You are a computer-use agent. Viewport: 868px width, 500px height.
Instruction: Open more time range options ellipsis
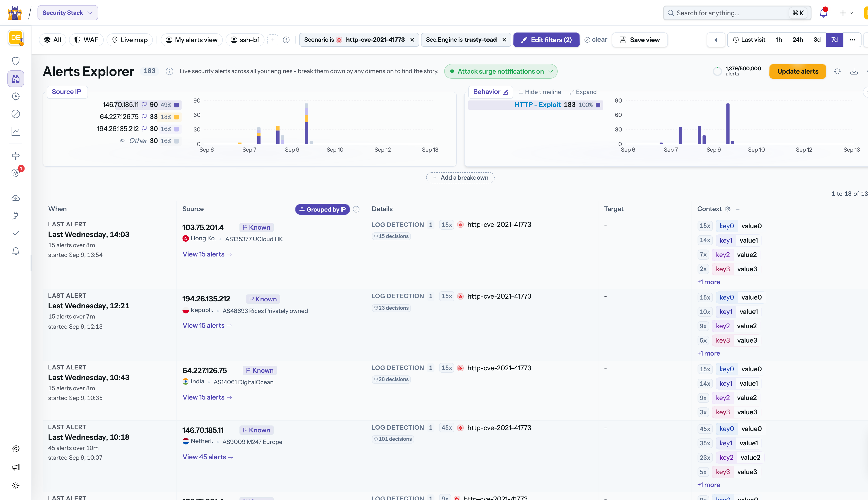coord(852,40)
